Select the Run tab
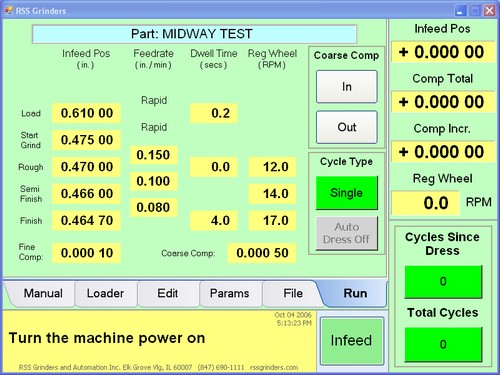Viewport: 500px width, 375px height. pyautogui.click(x=355, y=293)
